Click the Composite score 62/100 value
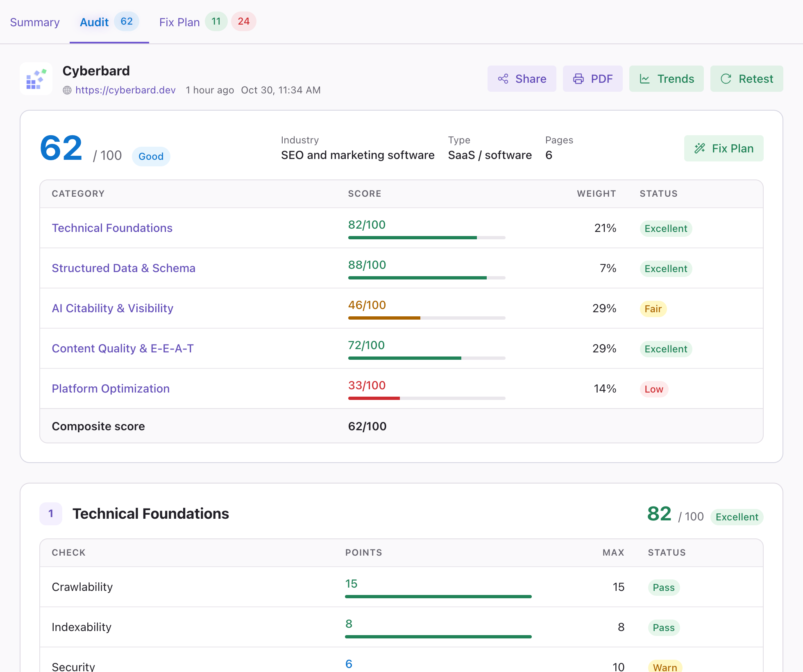The image size is (803, 672). [x=367, y=426]
